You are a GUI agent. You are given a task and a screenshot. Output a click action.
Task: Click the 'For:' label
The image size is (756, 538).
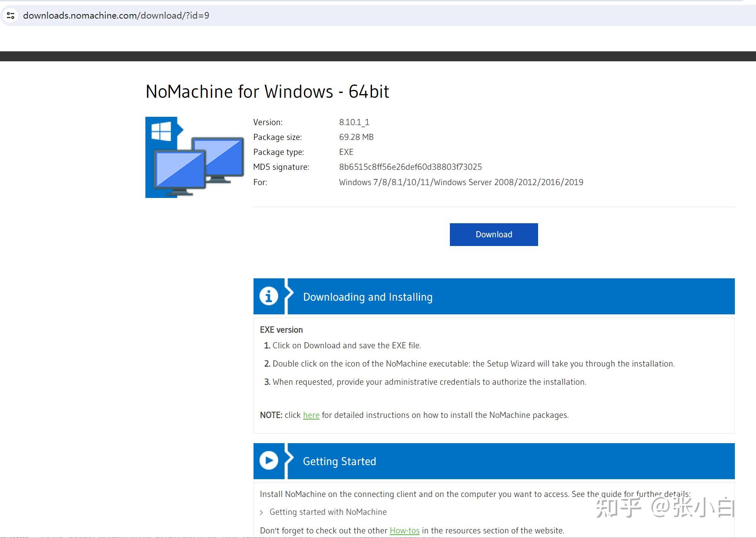coord(260,182)
